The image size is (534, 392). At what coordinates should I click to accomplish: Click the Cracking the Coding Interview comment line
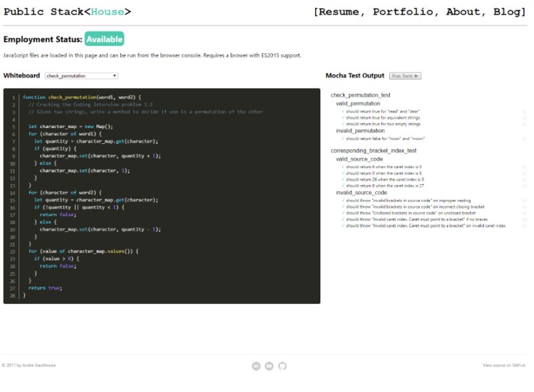91,105
